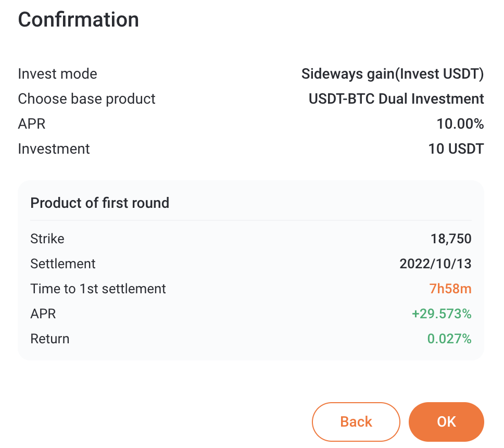
Task: Click the Investment label
Action: coord(54,149)
